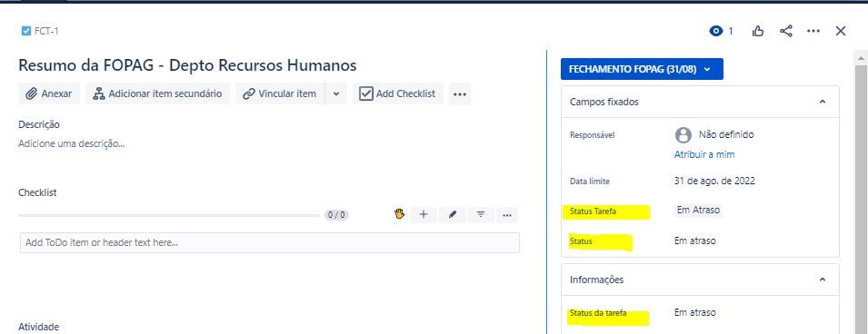Collapse the Campos fixados section

point(822,102)
